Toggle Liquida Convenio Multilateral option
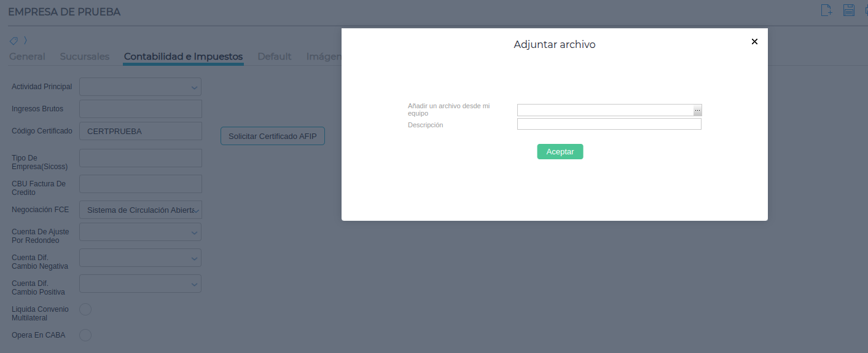This screenshot has width=868, height=353. click(x=86, y=309)
